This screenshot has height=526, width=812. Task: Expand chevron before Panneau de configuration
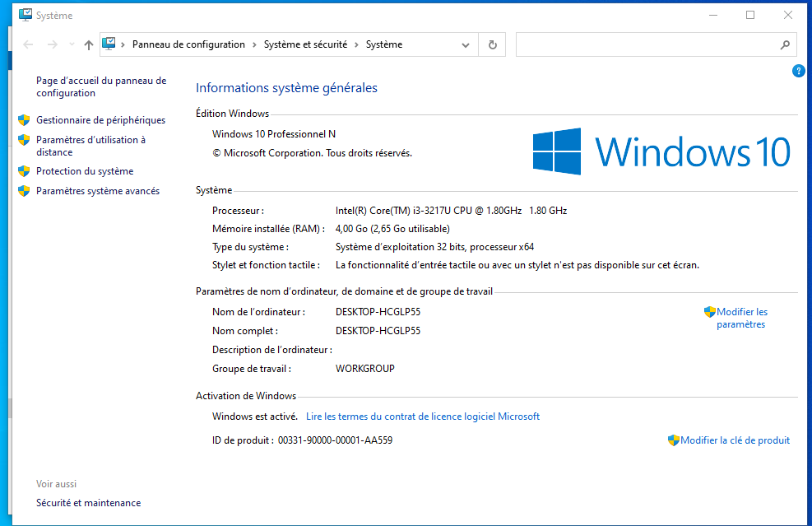(123, 45)
